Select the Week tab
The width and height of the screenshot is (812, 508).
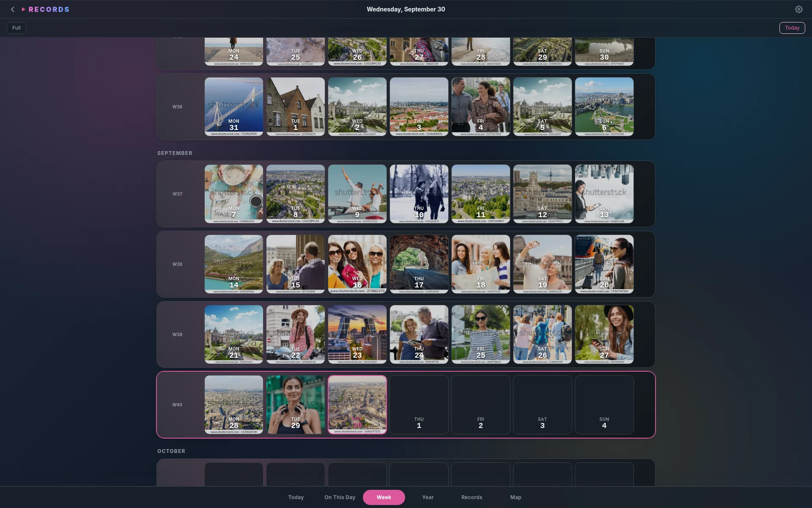[x=384, y=497]
